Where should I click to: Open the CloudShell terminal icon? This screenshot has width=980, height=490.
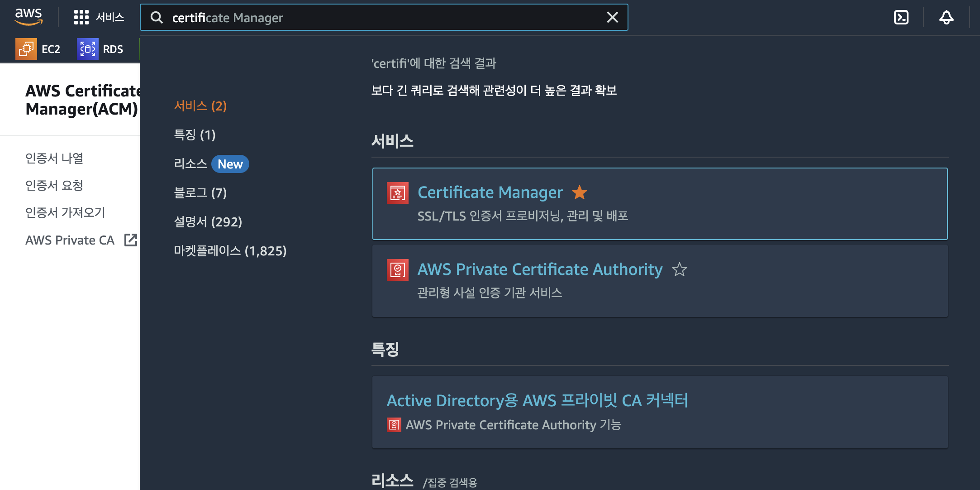(x=901, y=17)
